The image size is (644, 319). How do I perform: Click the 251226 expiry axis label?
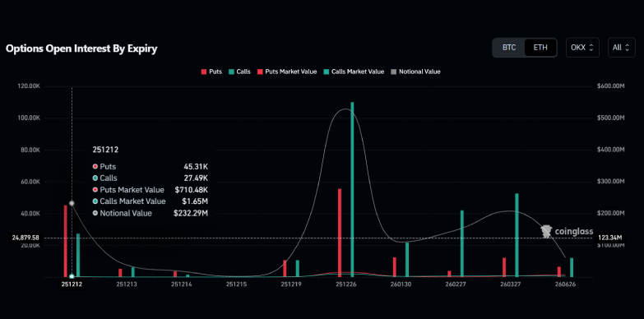click(x=345, y=284)
